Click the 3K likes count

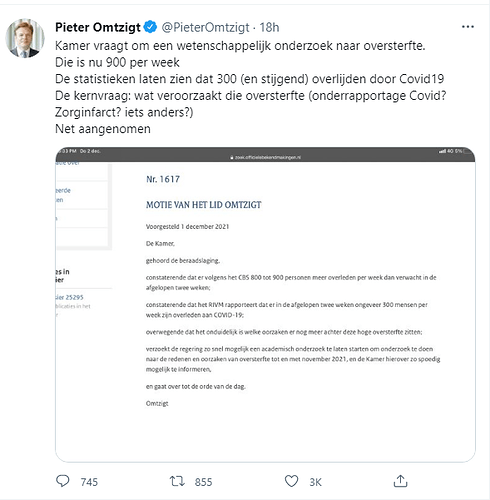click(x=315, y=482)
